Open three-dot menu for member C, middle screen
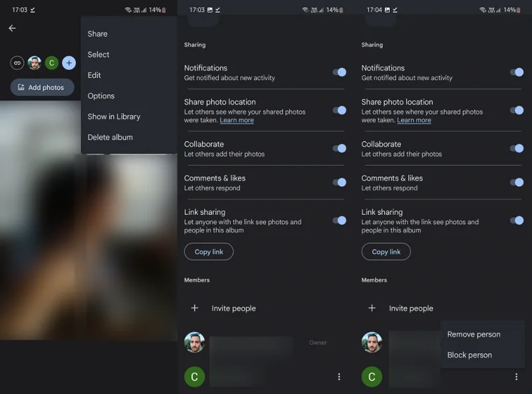Viewport: 532px width, 394px height. click(339, 377)
